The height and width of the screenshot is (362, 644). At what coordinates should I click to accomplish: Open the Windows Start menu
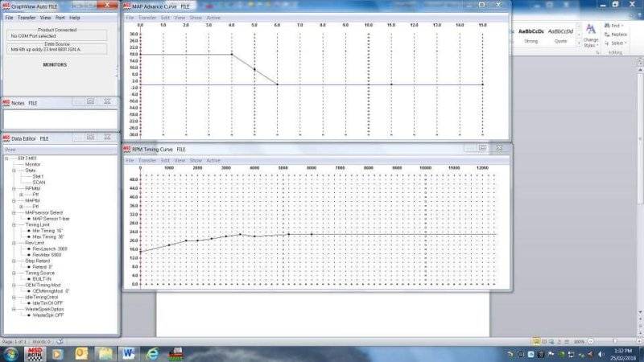coord(10,352)
